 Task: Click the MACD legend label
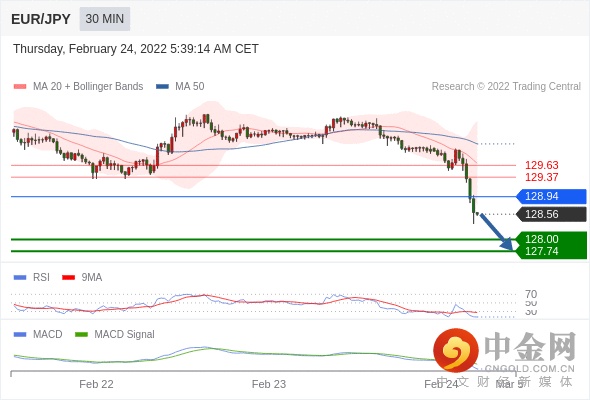click(48, 335)
